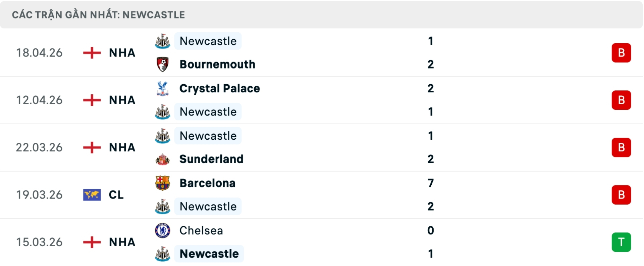Click bold Newcastle name in Chelsea match
Image resolution: width=644 pixels, height=266 pixels.
pos(209,254)
